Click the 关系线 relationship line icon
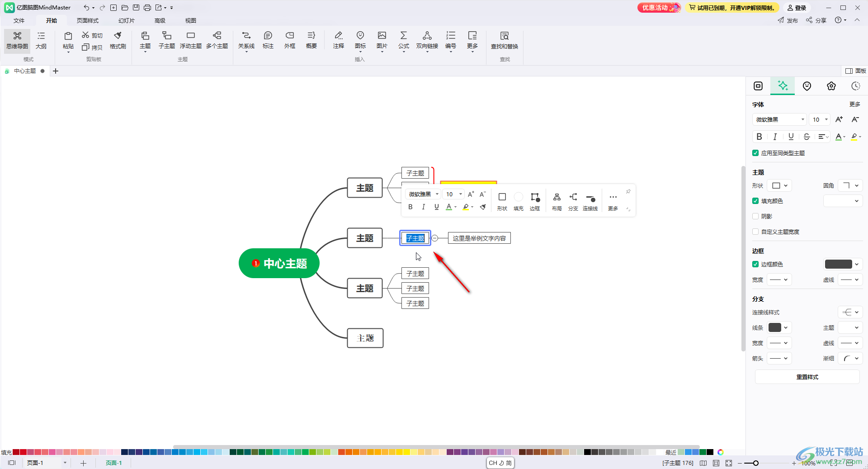 pyautogui.click(x=246, y=40)
